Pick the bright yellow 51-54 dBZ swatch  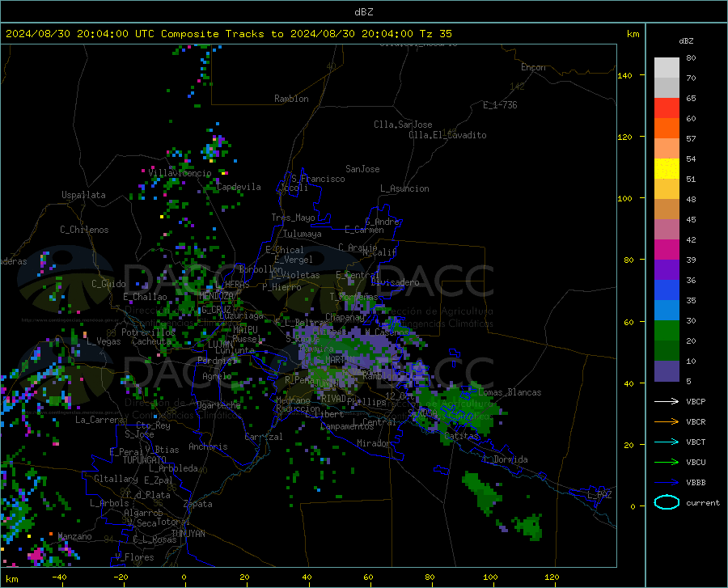[x=667, y=169]
